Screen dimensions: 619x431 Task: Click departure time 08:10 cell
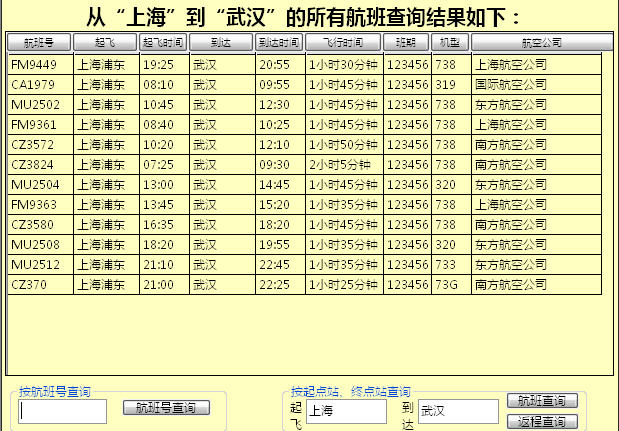point(164,84)
